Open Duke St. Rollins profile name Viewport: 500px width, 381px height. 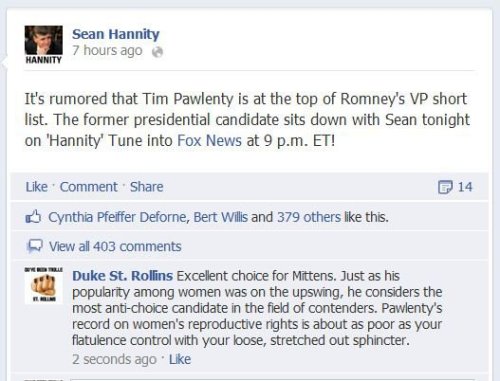[122, 276]
